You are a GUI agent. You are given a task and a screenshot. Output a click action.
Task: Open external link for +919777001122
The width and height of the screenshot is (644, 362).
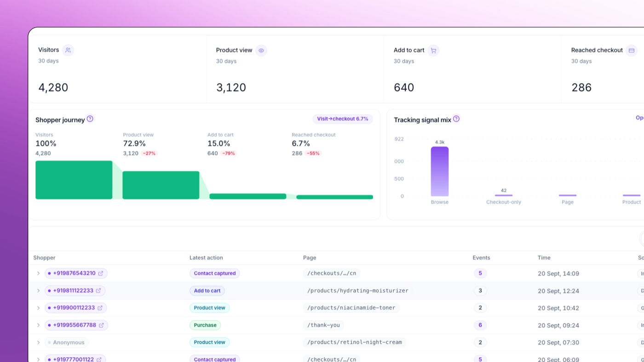tap(99, 360)
